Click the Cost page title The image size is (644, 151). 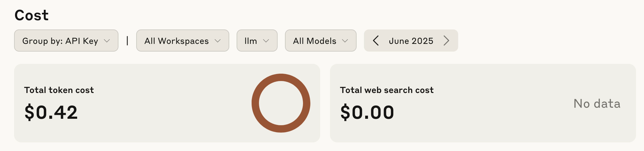pyautogui.click(x=32, y=15)
